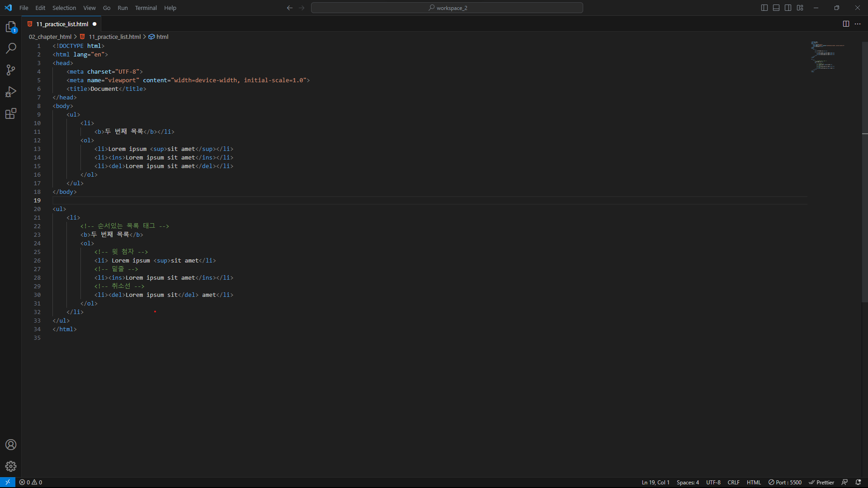Click the split editor right icon
Screen dimensions: 868x488
pos(846,24)
